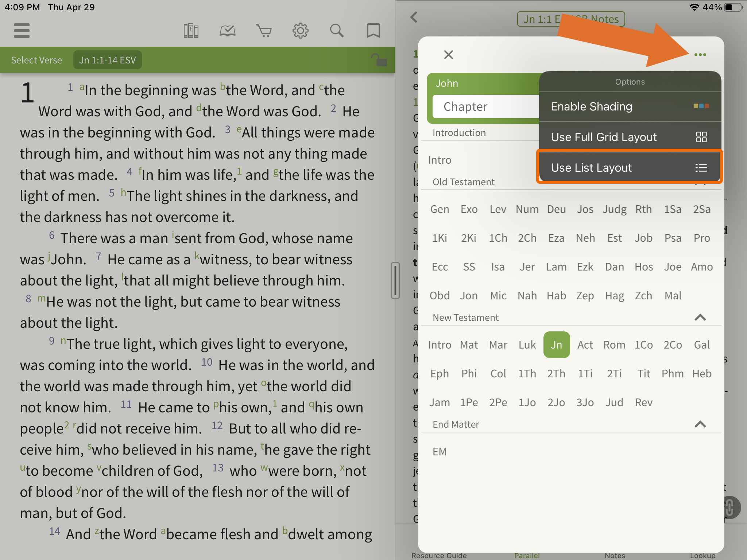Select Titus (Tit) book
The height and width of the screenshot is (560, 747).
tap(643, 374)
